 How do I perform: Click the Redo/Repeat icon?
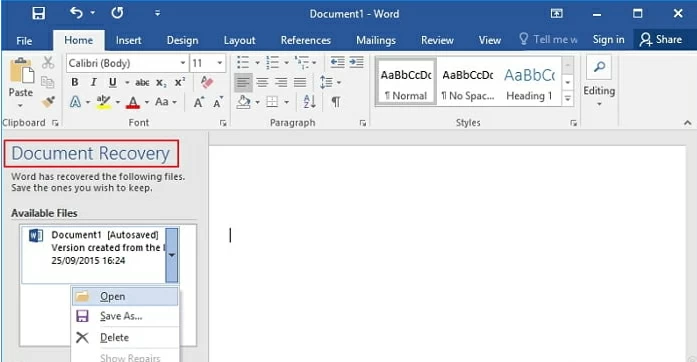click(117, 13)
